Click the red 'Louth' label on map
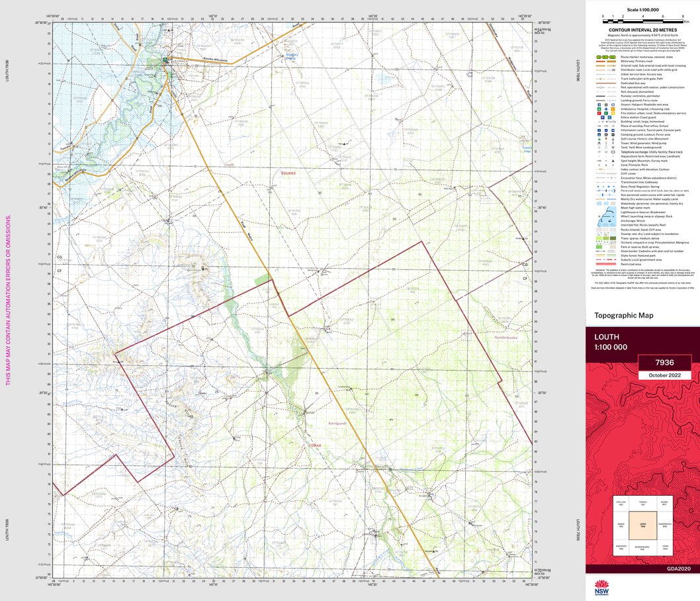 [x=229, y=165]
